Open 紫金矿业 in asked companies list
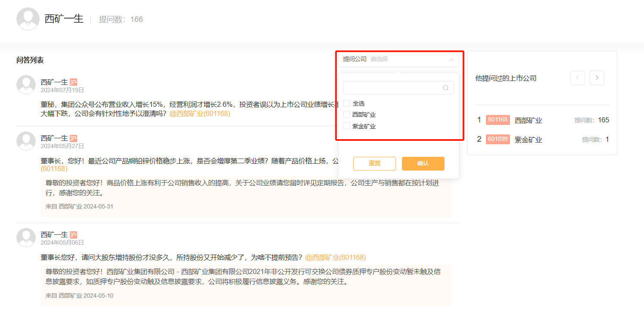The width and height of the screenshot is (644, 311). point(528,140)
